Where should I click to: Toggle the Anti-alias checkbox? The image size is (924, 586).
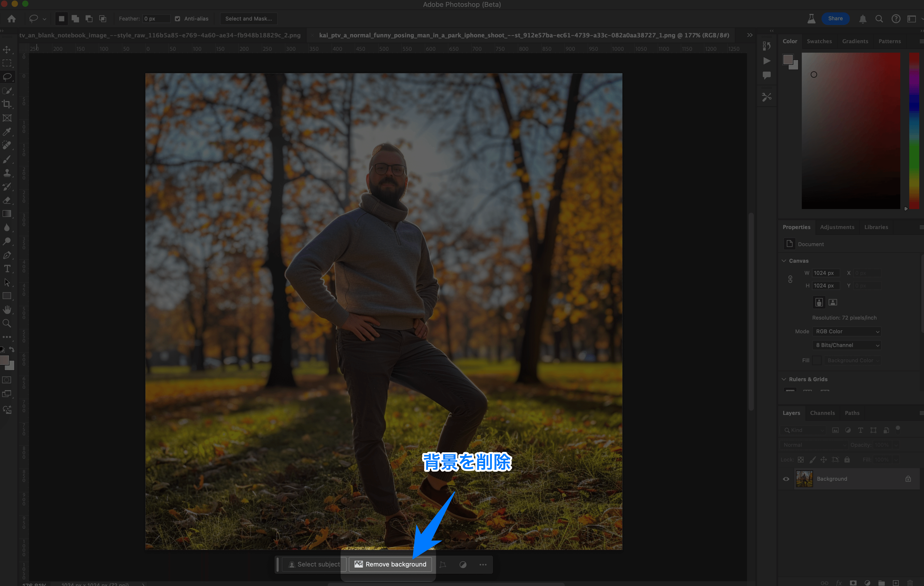click(x=178, y=19)
